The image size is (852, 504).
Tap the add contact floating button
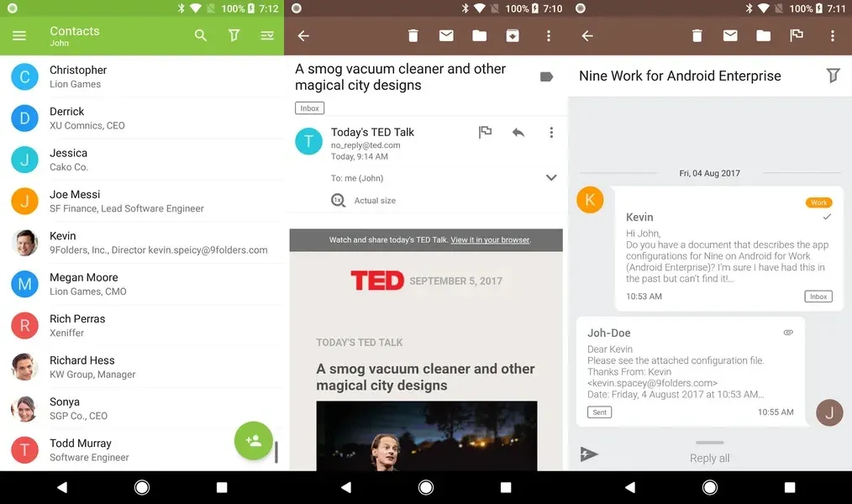(x=253, y=440)
